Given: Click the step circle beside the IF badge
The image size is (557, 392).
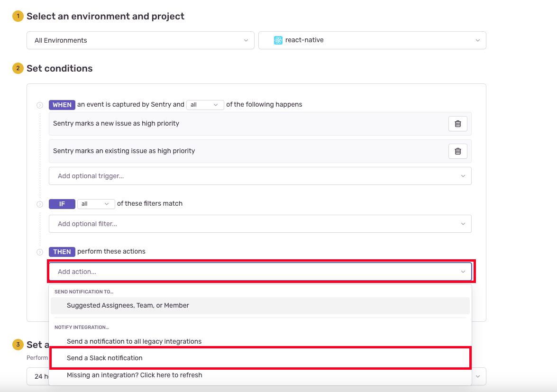Looking at the screenshot, I should click(x=40, y=204).
